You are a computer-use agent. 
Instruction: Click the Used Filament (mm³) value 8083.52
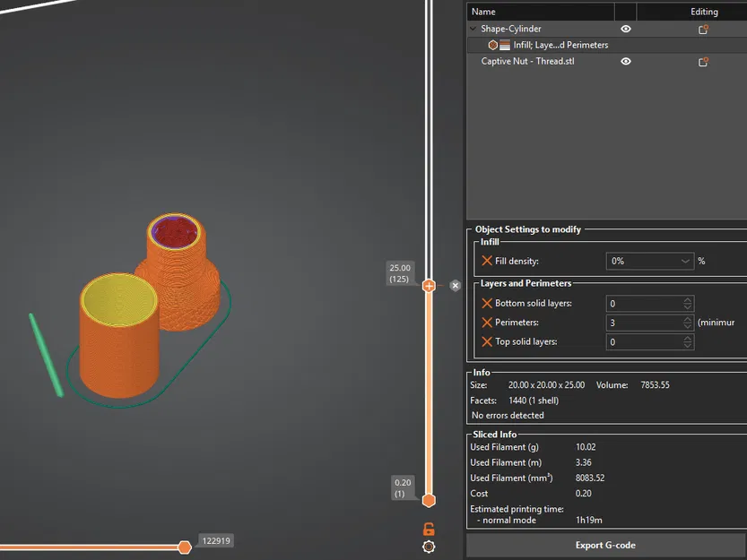[590, 478]
